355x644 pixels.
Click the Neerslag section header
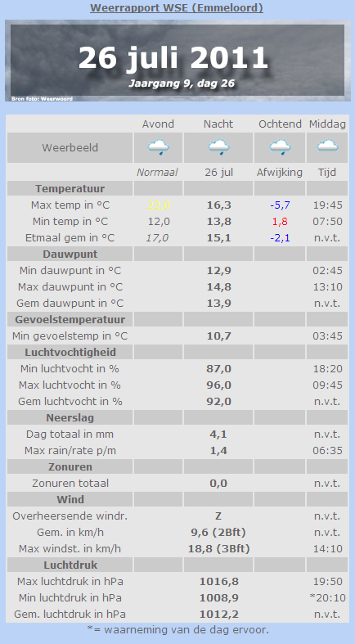click(x=70, y=417)
